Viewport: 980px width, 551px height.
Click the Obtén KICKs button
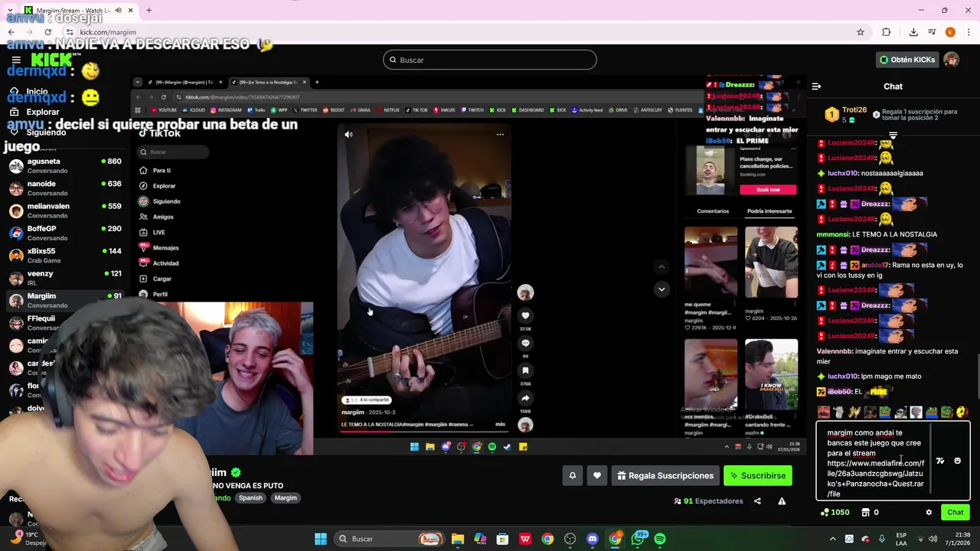coord(907,60)
